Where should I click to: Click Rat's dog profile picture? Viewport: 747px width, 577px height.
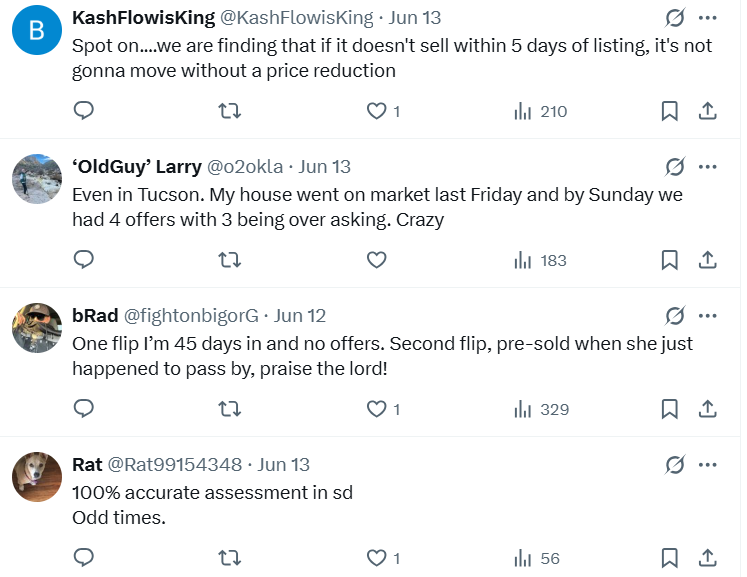[x=37, y=476]
